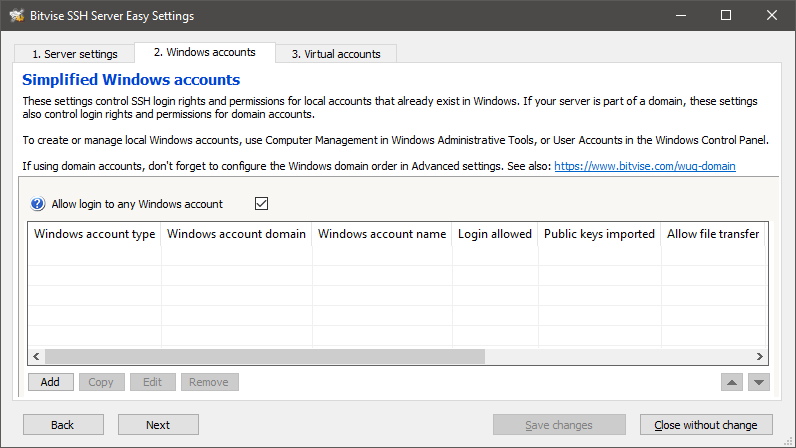Image resolution: width=796 pixels, height=448 pixels.
Task: Click Public keys imported column header
Action: coord(600,234)
